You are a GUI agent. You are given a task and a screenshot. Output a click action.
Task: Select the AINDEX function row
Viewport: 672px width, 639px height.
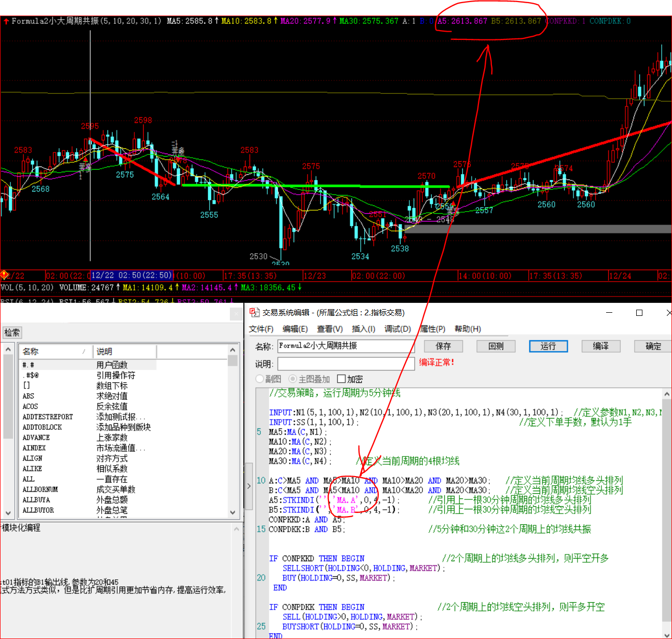coord(88,448)
